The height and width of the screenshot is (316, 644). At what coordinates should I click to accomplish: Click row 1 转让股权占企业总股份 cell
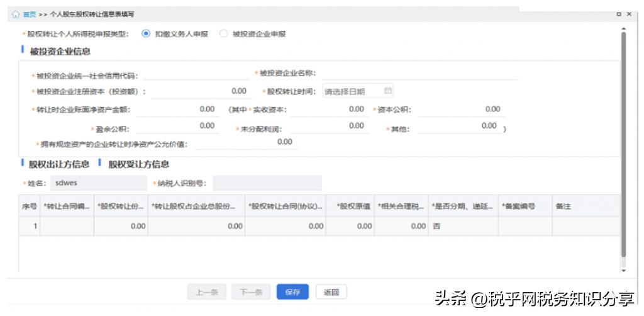(196, 226)
